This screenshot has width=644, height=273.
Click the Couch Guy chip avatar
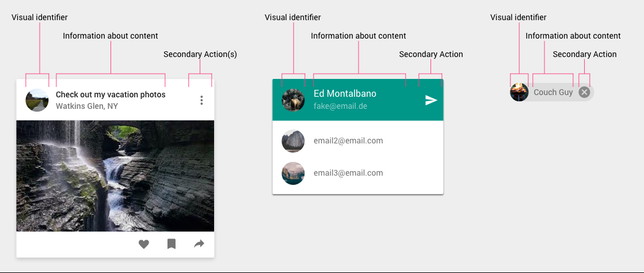pyautogui.click(x=519, y=92)
